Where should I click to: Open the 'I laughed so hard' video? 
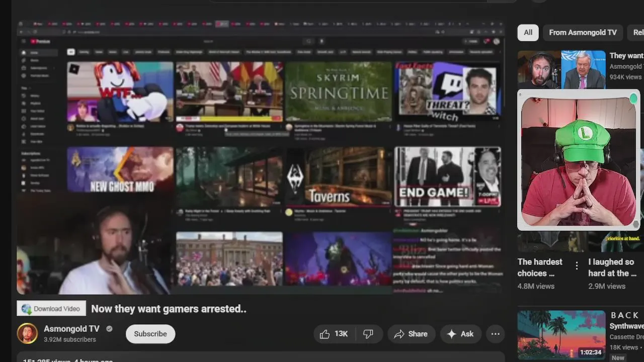[612, 267]
